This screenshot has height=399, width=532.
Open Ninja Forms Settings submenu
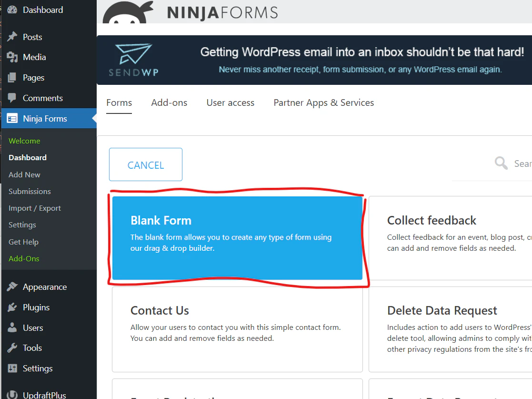point(22,225)
